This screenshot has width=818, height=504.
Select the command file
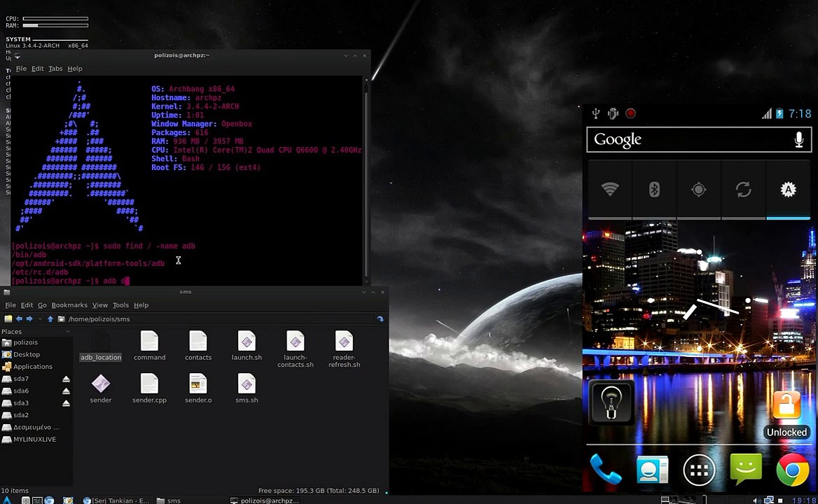click(149, 346)
